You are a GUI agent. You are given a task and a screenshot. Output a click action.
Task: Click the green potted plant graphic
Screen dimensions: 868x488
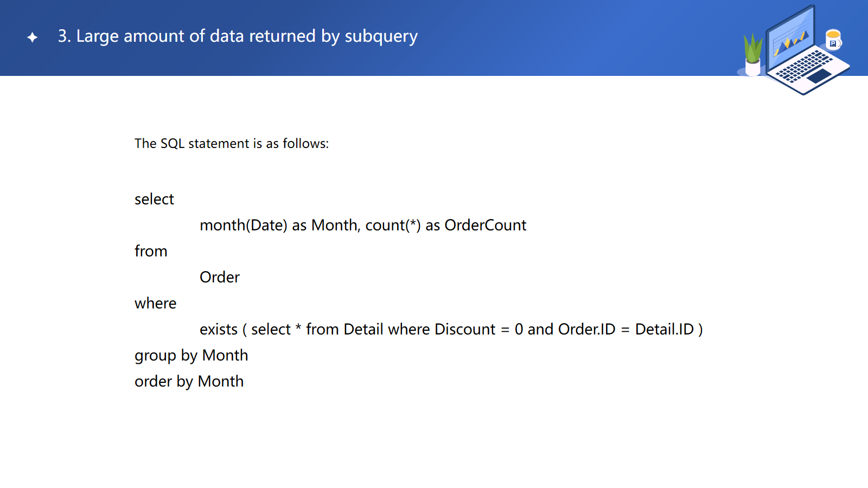(x=752, y=48)
